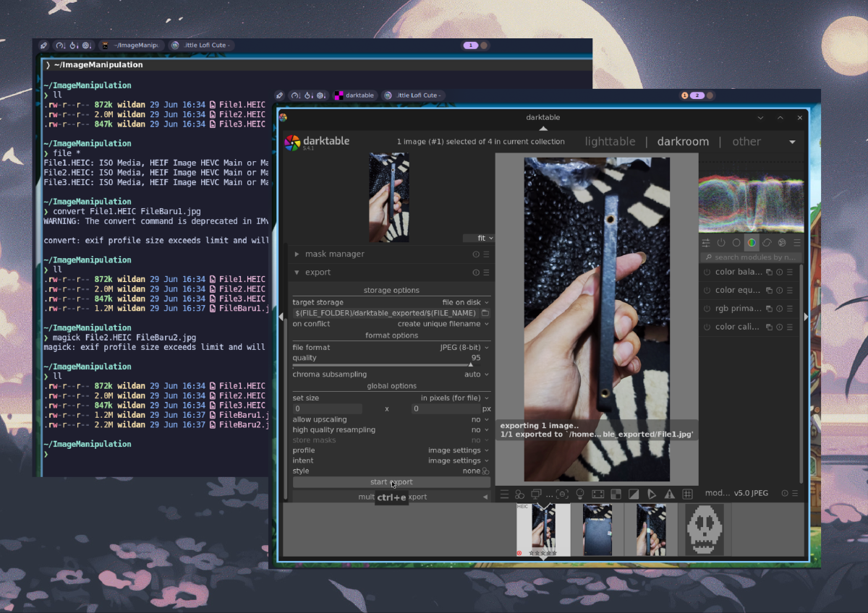Reset the color equalizer module parameters

[780, 291]
